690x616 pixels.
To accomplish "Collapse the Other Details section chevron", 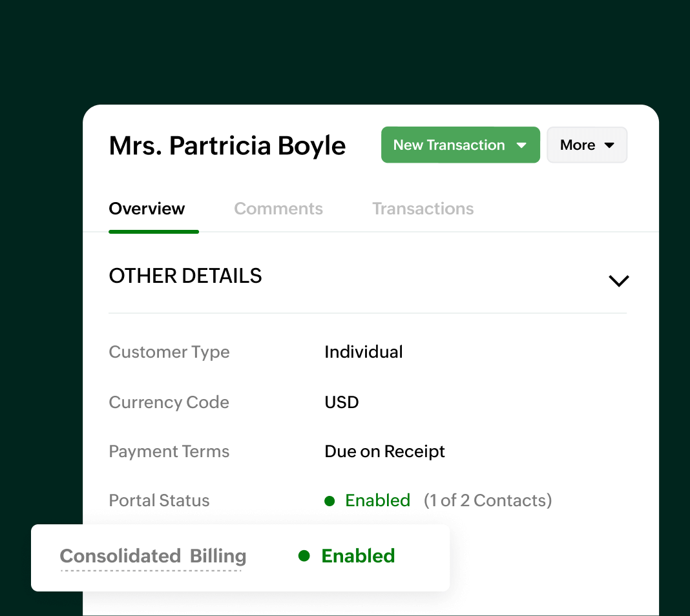I will click(x=618, y=281).
